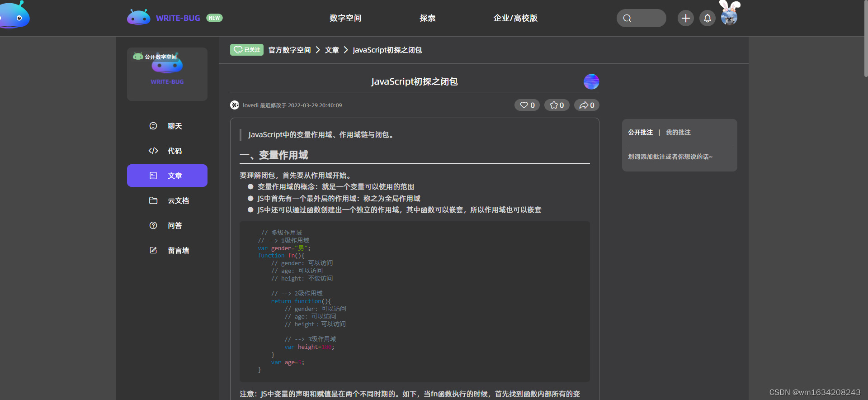
Task: Click the bullet line JS中首先有一个最外层的作用域
Action: click(x=339, y=199)
